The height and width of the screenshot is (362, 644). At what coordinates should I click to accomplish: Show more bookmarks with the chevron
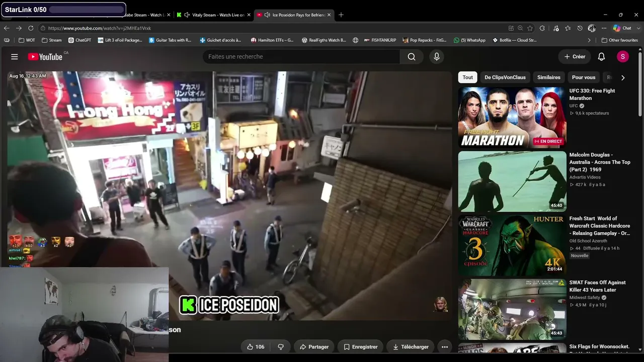(x=589, y=40)
